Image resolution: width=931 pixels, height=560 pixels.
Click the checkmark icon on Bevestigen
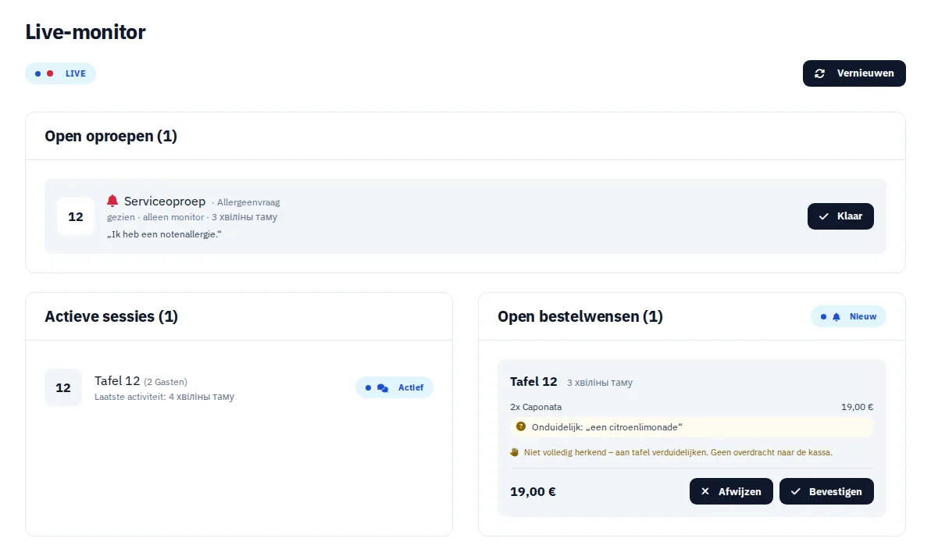pos(796,491)
